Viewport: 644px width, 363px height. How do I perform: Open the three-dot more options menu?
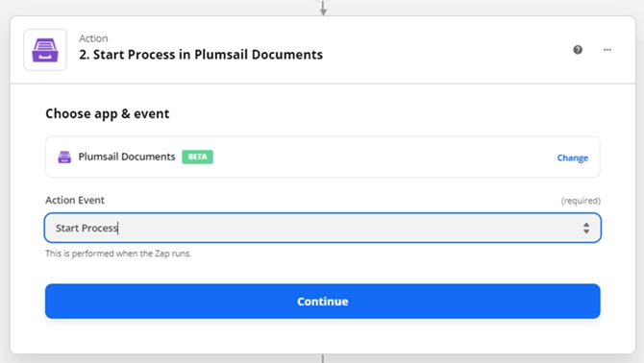click(607, 50)
